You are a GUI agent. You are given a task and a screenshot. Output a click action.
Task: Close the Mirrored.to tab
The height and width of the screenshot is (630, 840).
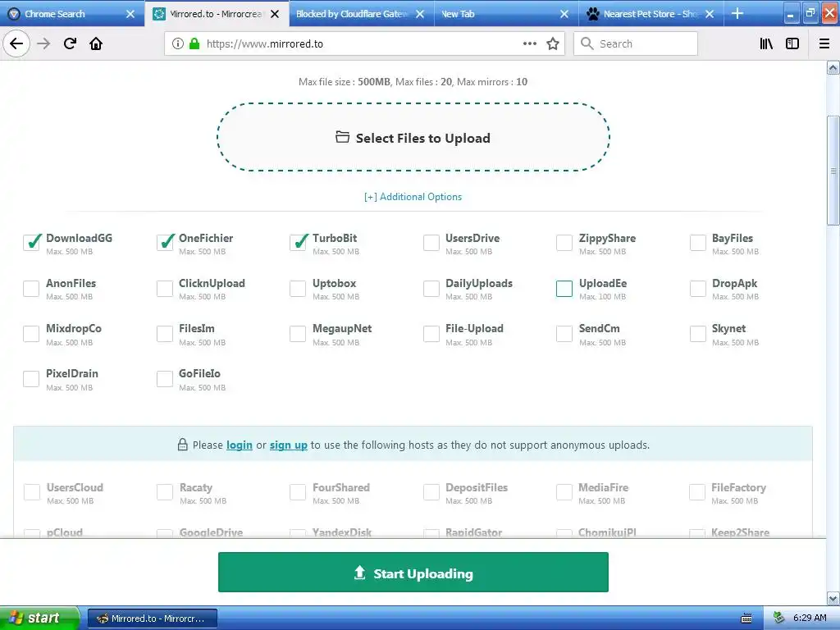275,14
